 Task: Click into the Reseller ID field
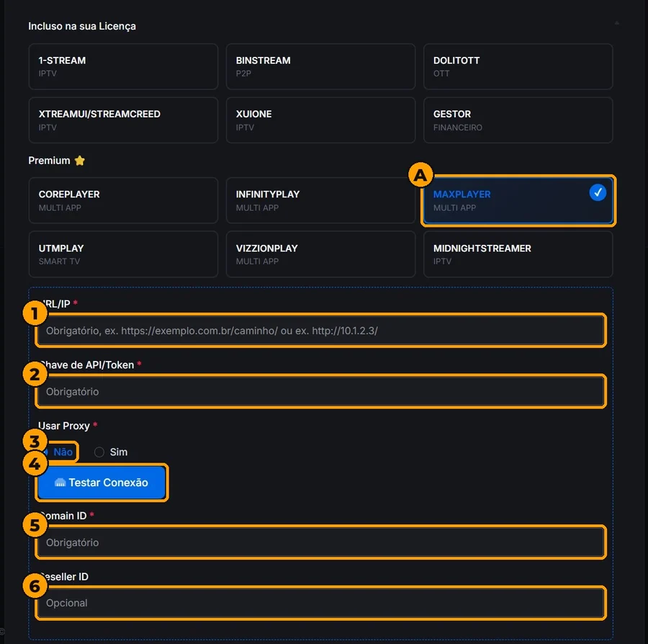[320, 603]
